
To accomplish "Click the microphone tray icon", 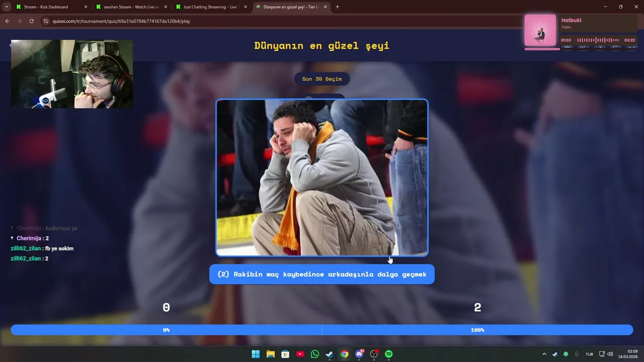I will (x=577, y=354).
